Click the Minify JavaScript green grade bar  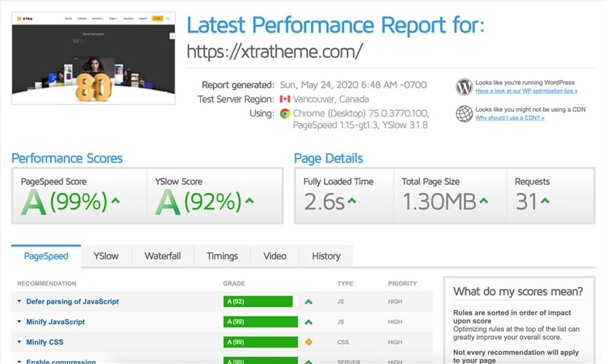pyautogui.click(x=257, y=322)
